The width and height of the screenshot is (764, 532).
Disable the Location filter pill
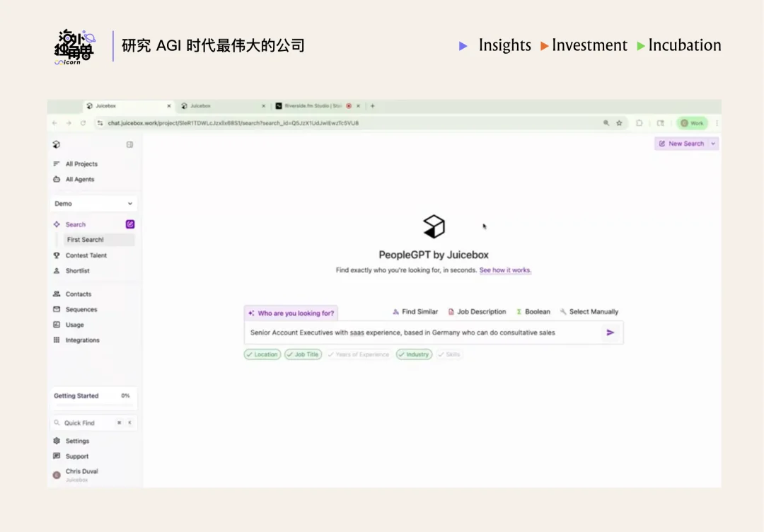point(262,354)
